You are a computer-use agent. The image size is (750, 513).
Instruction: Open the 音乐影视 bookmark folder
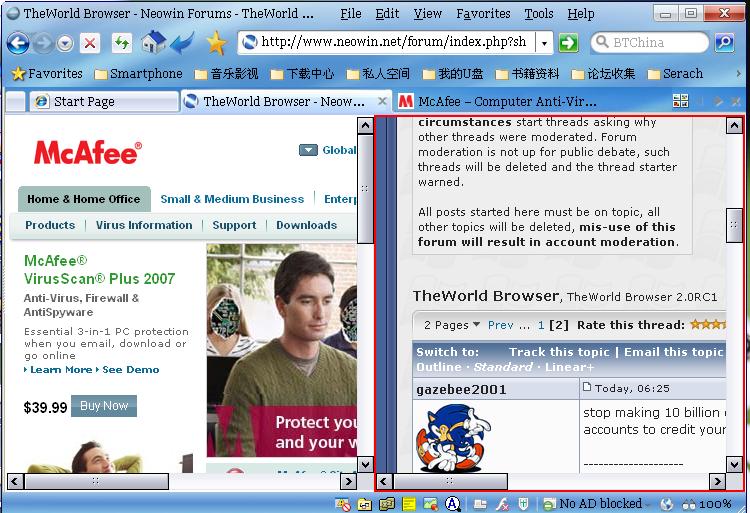coord(226,74)
